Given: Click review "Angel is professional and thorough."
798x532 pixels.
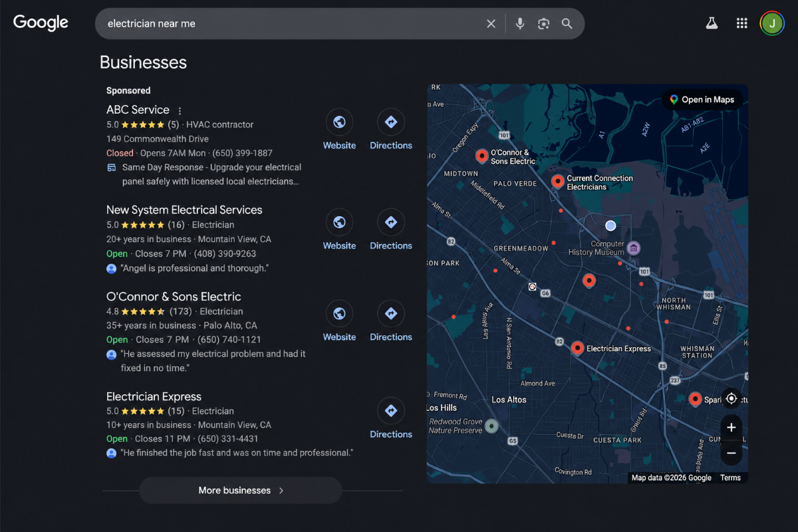Looking at the screenshot, I should click(194, 268).
